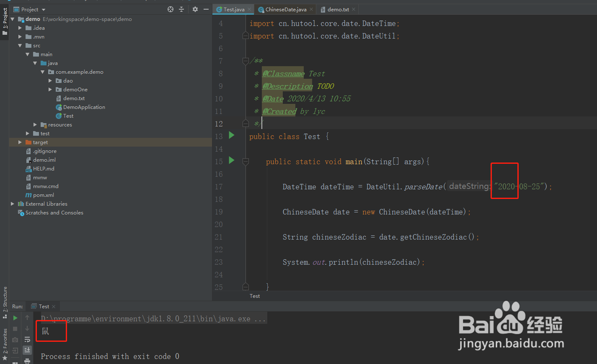Click the print icon in Run toolbar

27,361
